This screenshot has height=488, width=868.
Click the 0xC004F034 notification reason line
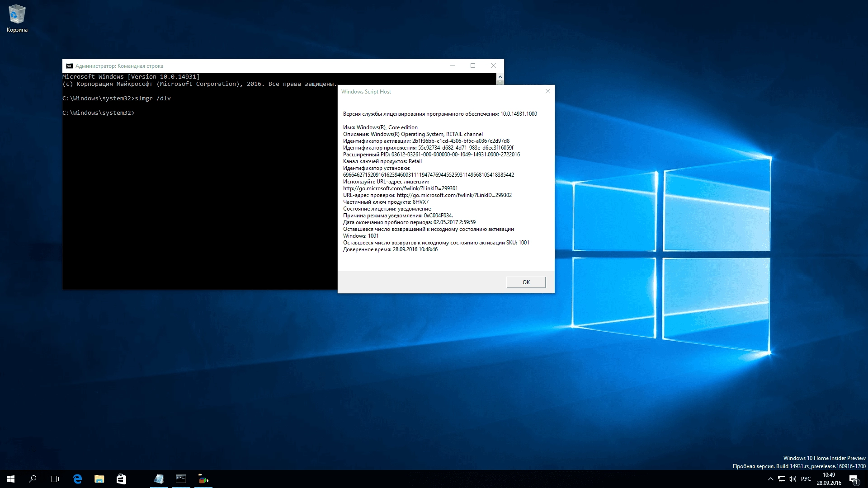[x=398, y=216]
